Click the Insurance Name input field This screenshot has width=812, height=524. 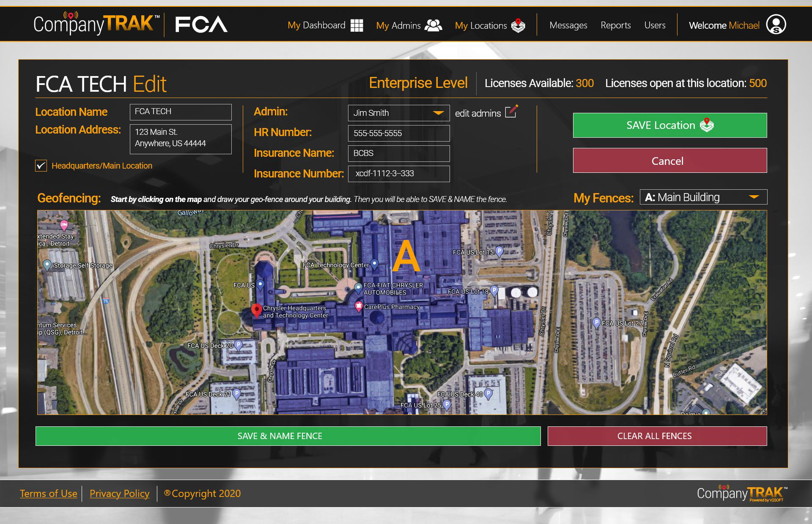point(398,153)
